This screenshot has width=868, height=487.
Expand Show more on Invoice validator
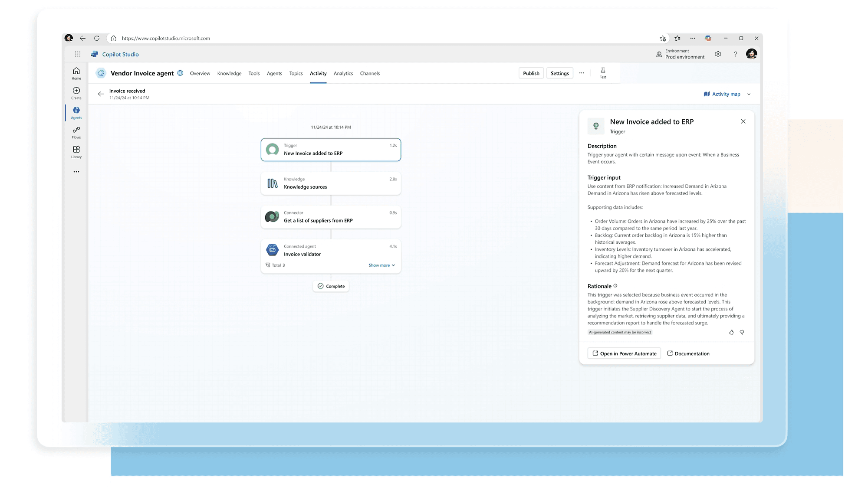[x=381, y=265]
